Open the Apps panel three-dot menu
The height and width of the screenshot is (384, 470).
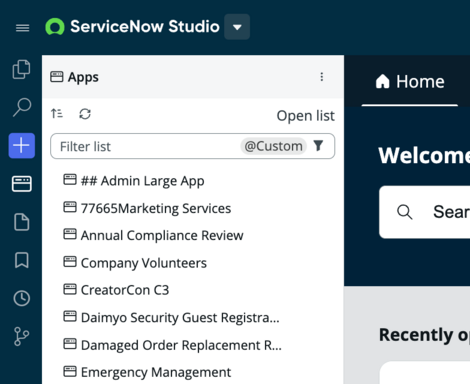[322, 77]
